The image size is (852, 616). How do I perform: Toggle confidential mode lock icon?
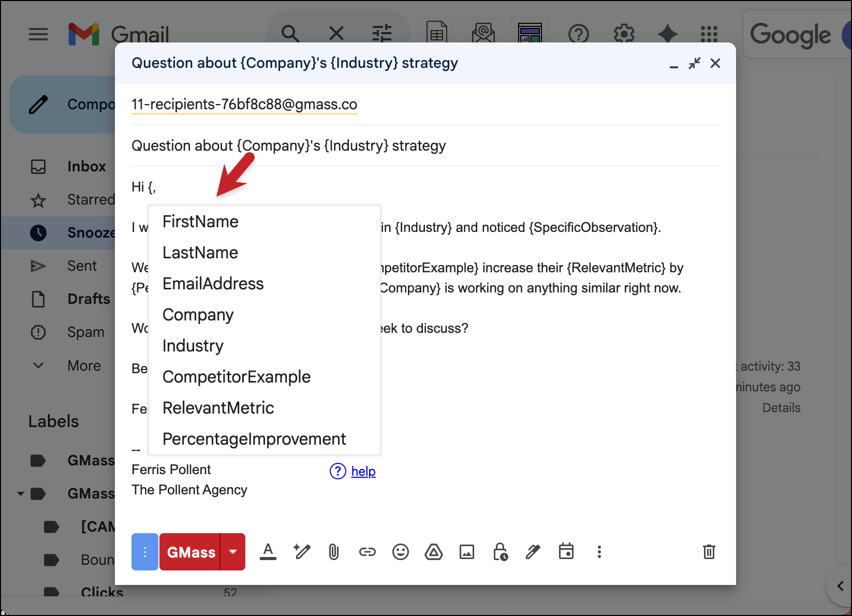[501, 552]
